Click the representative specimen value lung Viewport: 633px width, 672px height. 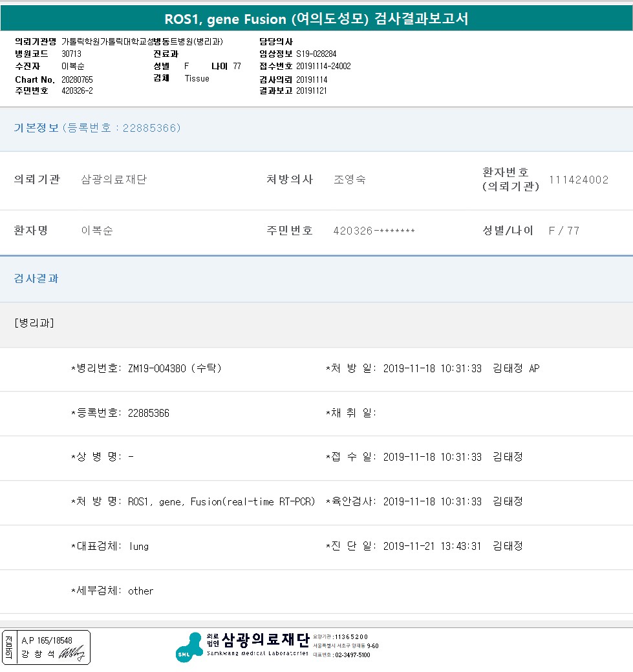point(138,546)
